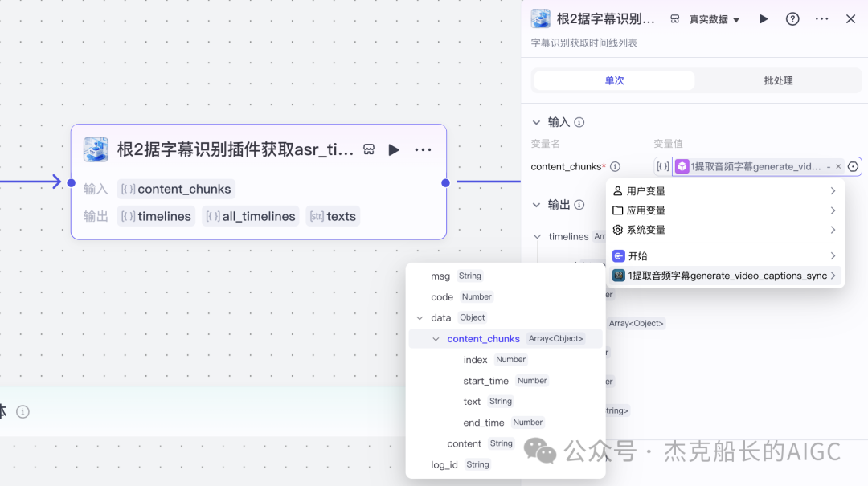Show info tooltip for 输出 section
This screenshot has width=868, height=486.
(579, 205)
